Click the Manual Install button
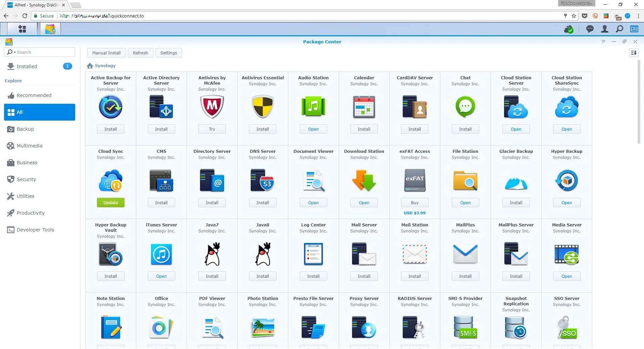The image size is (644, 349). pyautogui.click(x=106, y=53)
